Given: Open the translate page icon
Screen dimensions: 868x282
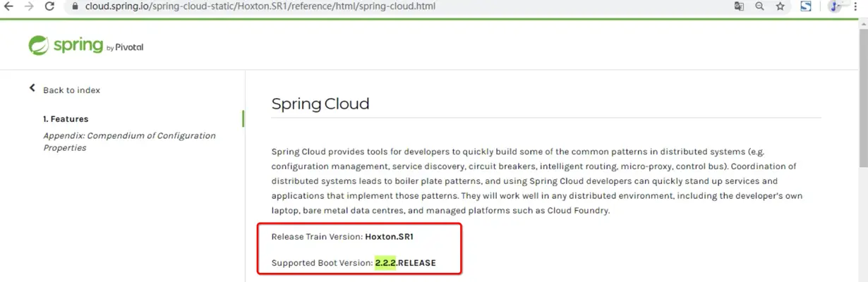Looking at the screenshot, I should click(x=739, y=6).
